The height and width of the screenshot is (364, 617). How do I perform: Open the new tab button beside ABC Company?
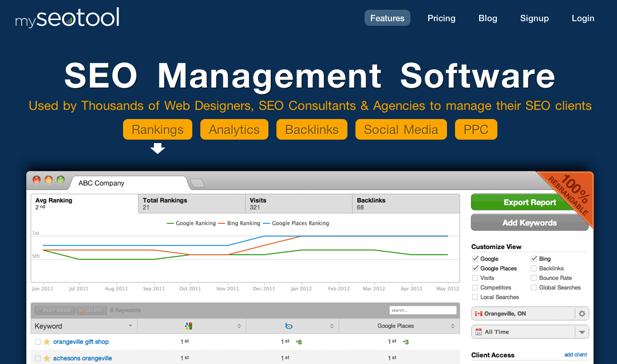pos(197,183)
